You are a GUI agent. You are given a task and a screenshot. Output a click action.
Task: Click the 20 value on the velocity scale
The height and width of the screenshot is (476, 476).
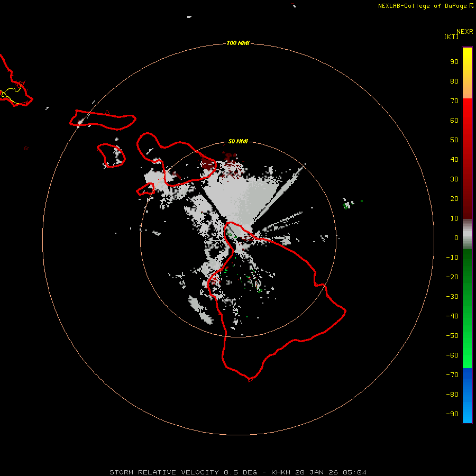tap(454, 199)
